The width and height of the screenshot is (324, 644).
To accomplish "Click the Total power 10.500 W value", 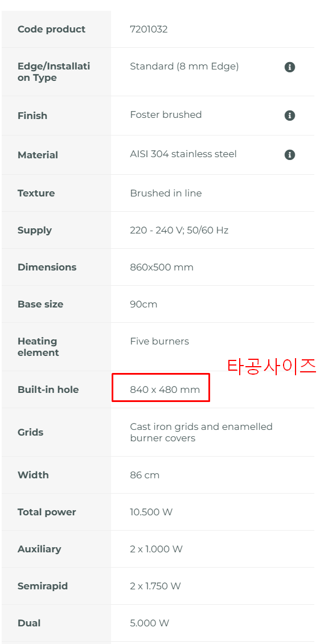I will tap(151, 512).
